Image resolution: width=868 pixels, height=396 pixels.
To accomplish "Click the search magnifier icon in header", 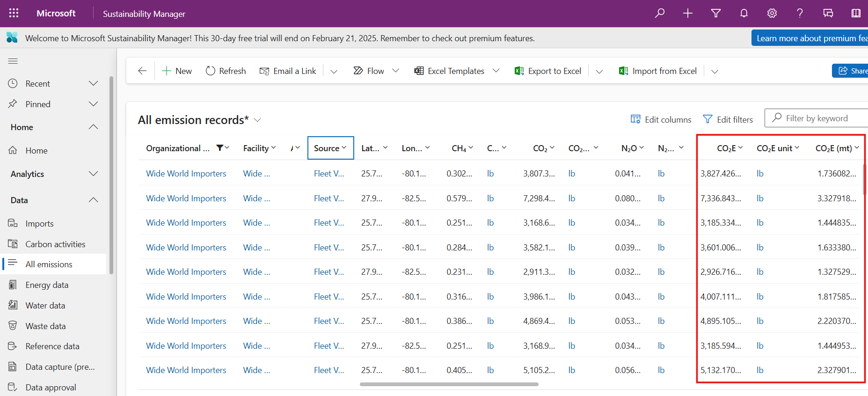I will 660,13.
